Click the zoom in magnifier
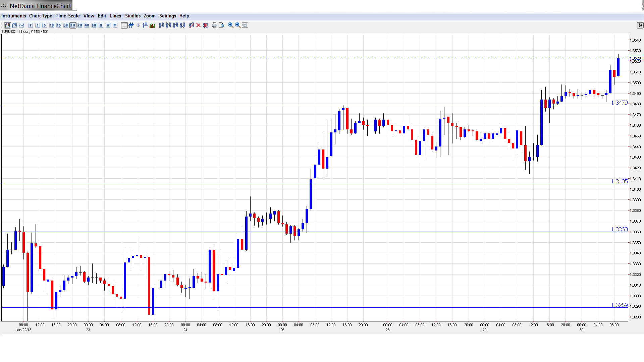644x362 pixels. (231, 25)
